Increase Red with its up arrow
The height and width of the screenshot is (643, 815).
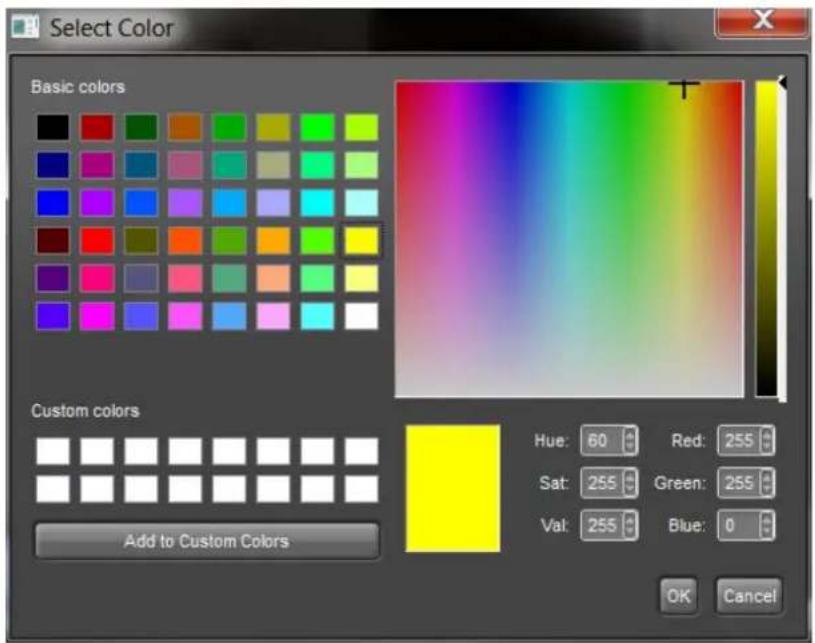[x=767, y=435]
